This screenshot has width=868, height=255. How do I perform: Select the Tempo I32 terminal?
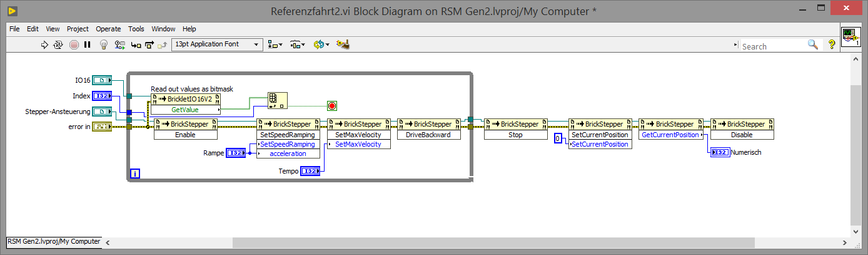tap(310, 171)
